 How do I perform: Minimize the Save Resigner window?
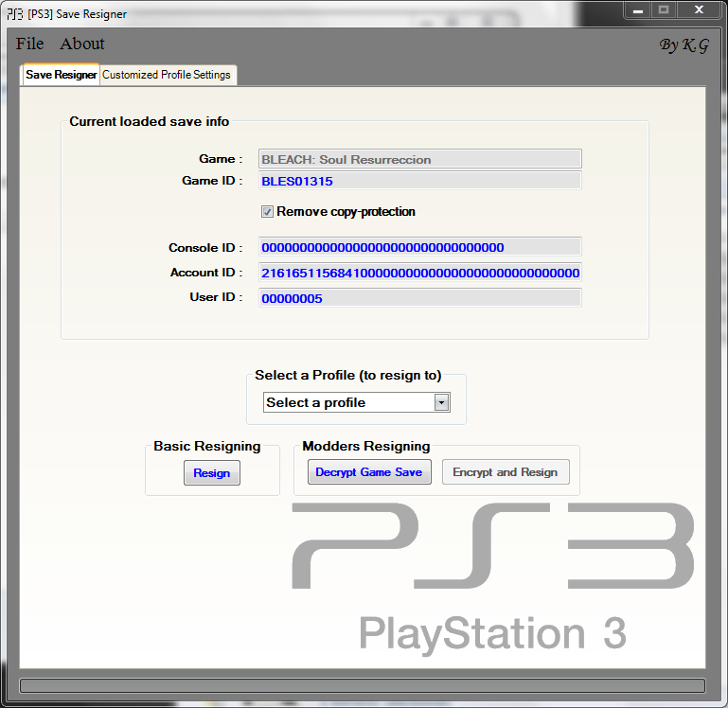tap(638, 10)
